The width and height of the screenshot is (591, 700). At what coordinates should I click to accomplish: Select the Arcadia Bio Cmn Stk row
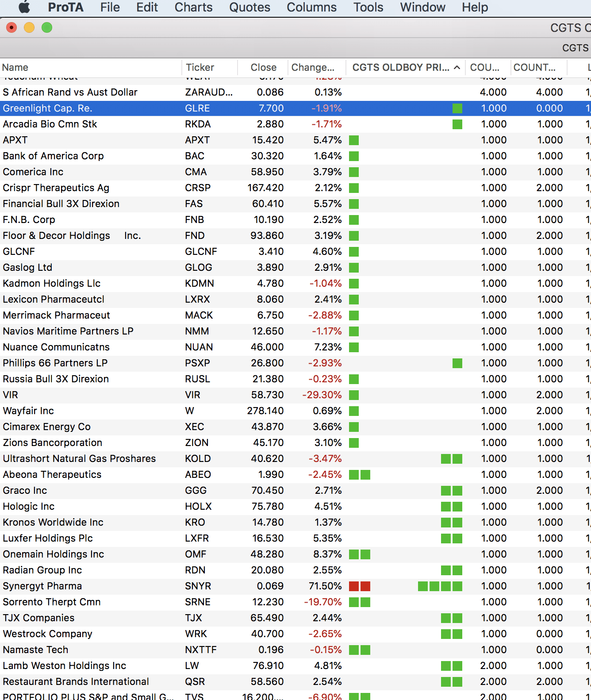click(x=295, y=124)
